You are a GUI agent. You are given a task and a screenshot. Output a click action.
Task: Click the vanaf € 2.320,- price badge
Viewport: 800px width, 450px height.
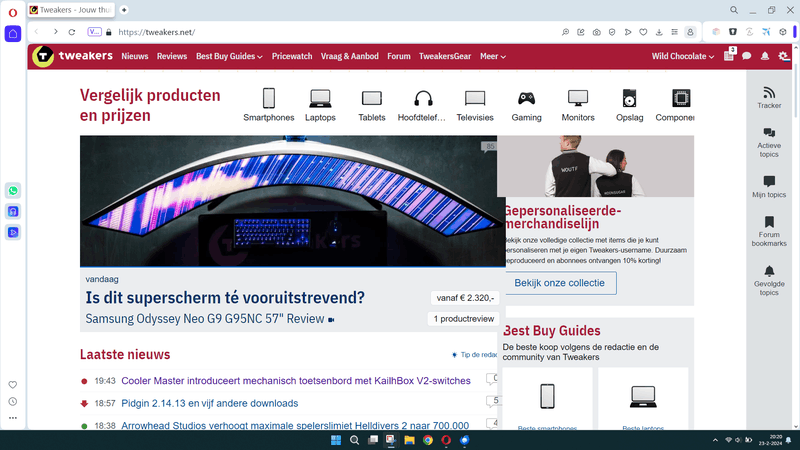(x=465, y=297)
